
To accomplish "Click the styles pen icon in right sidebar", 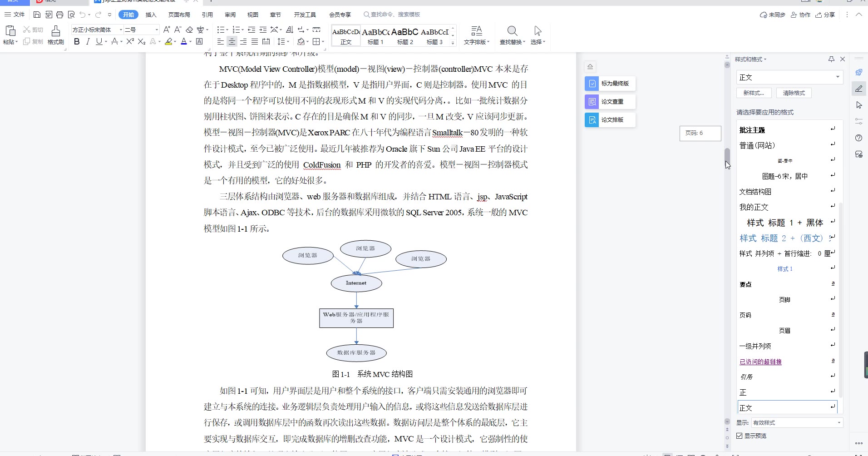I will pyautogui.click(x=858, y=89).
